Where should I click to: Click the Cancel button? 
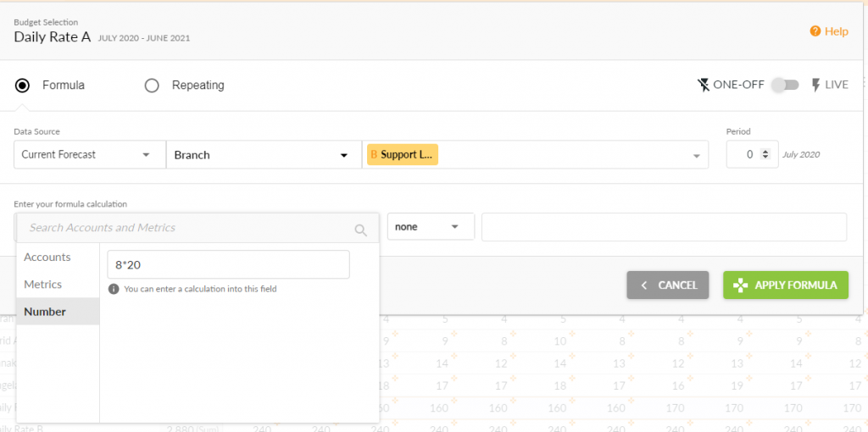668,285
